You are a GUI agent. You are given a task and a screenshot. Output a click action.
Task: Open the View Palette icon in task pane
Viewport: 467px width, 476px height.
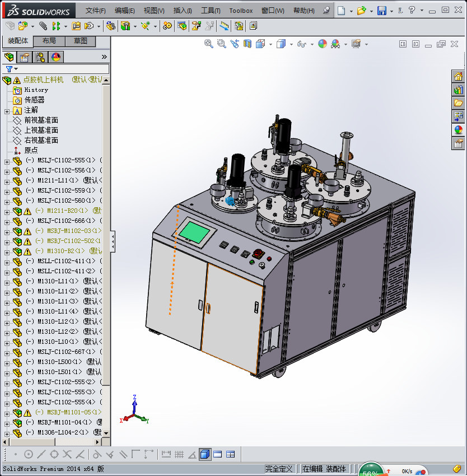(x=458, y=116)
